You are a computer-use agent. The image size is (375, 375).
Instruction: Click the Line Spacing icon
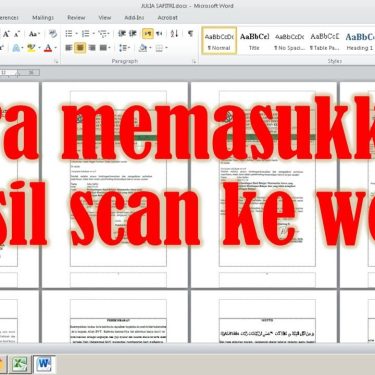(123, 48)
